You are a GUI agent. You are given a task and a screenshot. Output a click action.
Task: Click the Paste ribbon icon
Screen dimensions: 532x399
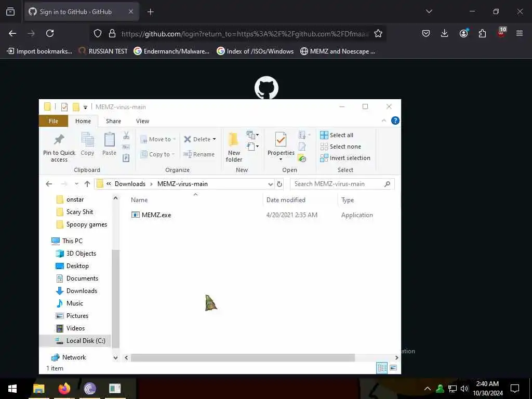click(109, 139)
